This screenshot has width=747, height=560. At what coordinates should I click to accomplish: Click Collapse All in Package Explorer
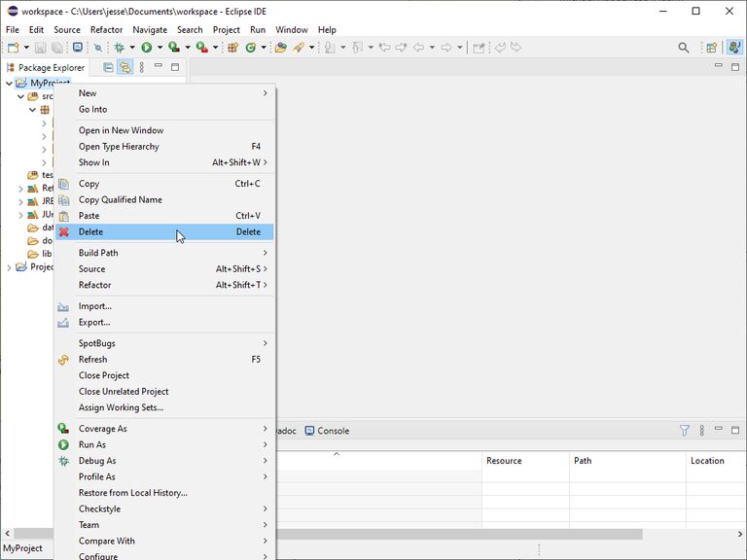[108, 68]
